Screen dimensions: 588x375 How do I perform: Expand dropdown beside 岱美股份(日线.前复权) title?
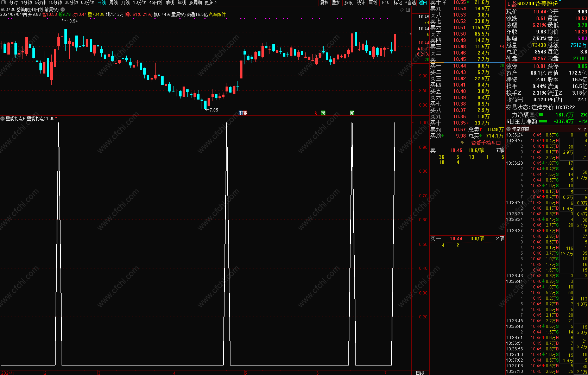pos(63,9)
